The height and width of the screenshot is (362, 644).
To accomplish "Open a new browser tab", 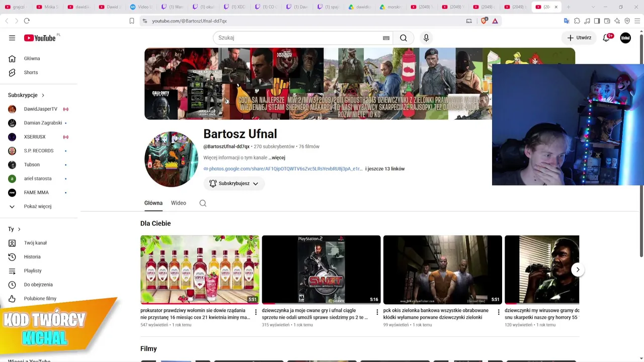I will pos(569,7).
